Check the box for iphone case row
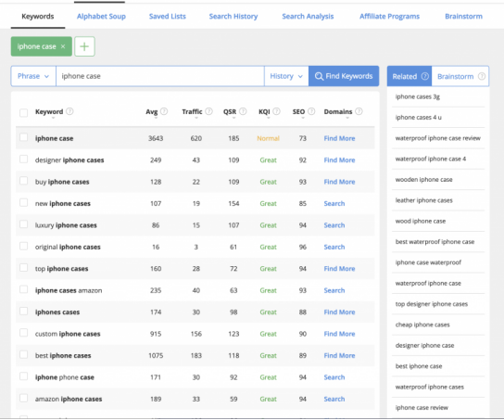Viewport: 504px width, 420px height. click(x=23, y=137)
